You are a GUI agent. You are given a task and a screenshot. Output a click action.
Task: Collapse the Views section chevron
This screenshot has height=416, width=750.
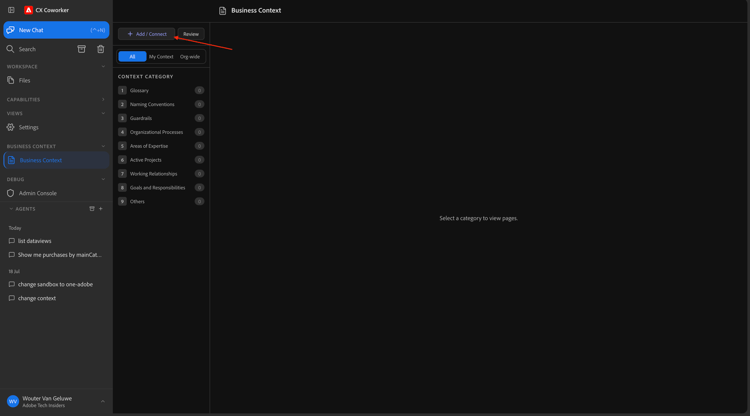tap(103, 113)
